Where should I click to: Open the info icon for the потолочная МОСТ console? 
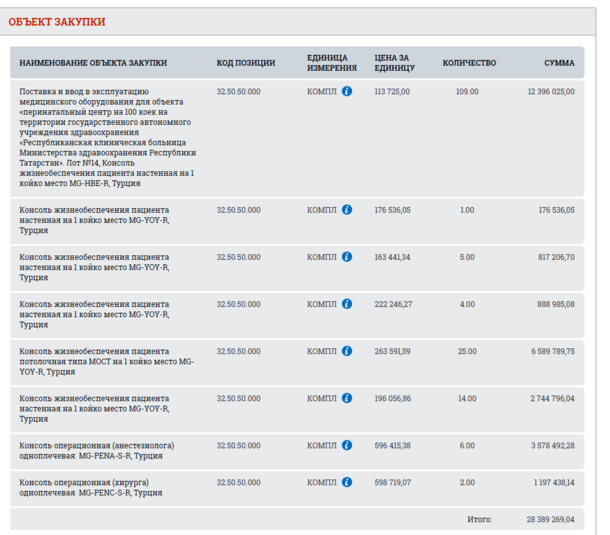coord(347,351)
